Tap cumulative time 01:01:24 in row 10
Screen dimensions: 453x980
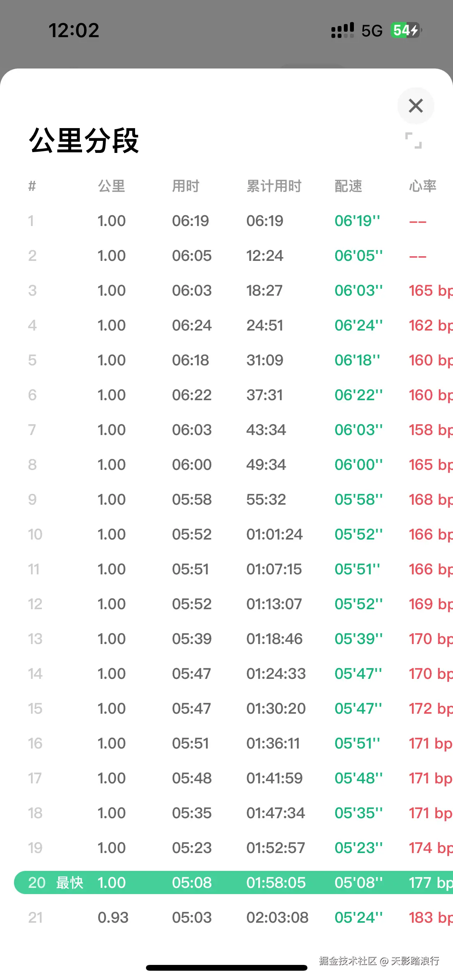[275, 535]
